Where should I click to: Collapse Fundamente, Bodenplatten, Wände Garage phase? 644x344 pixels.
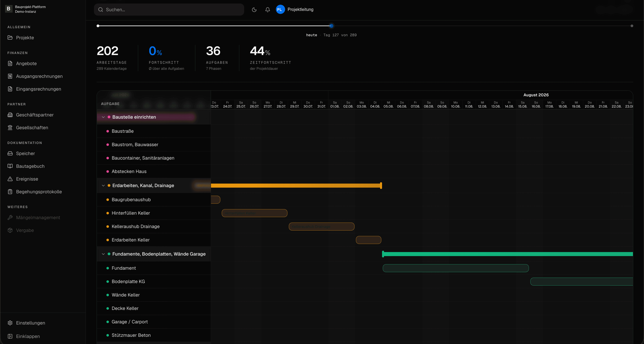(103, 254)
